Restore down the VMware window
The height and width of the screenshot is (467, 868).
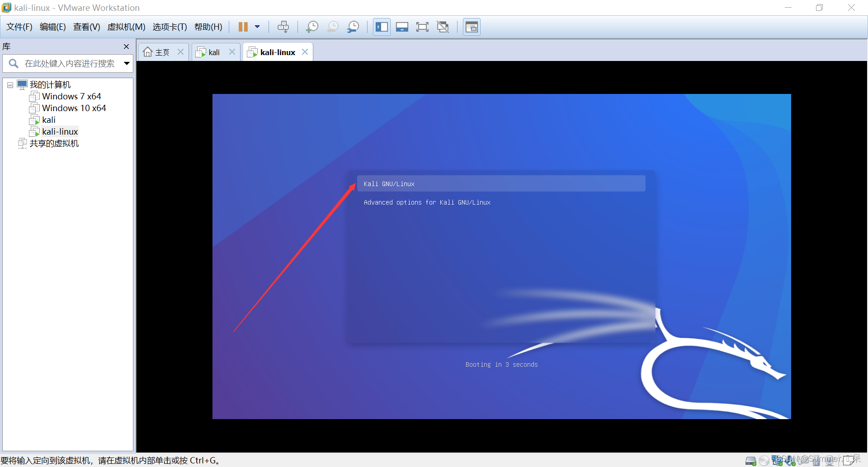(819, 8)
